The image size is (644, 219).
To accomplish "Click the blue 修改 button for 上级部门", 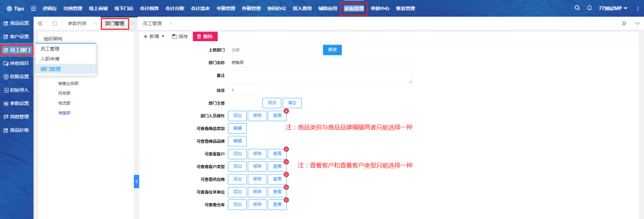I will click(332, 49).
